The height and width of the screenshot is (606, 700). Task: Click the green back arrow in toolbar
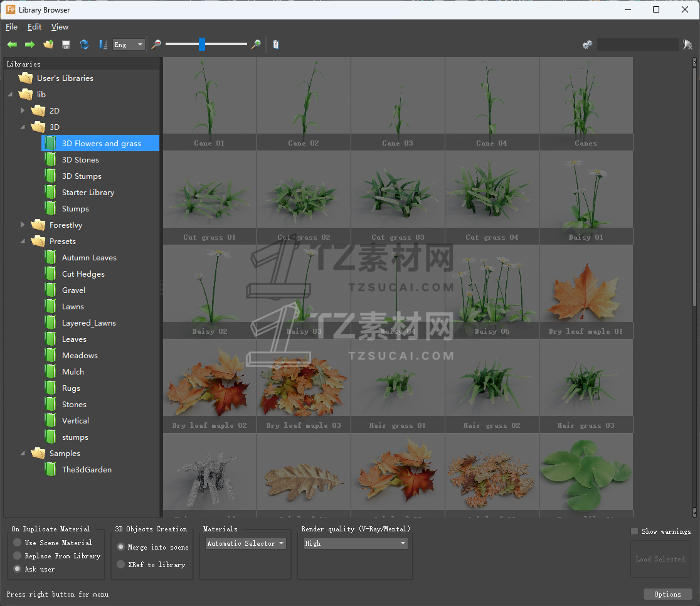[x=12, y=45]
